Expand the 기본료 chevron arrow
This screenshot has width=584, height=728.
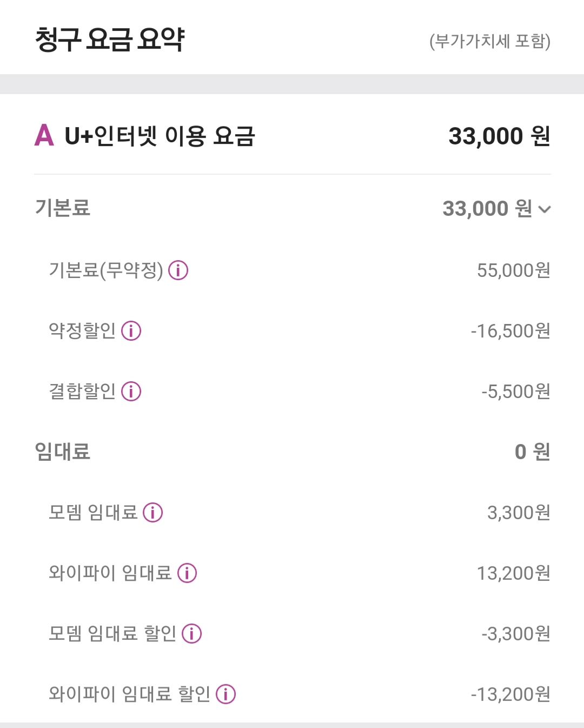(x=545, y=209)
